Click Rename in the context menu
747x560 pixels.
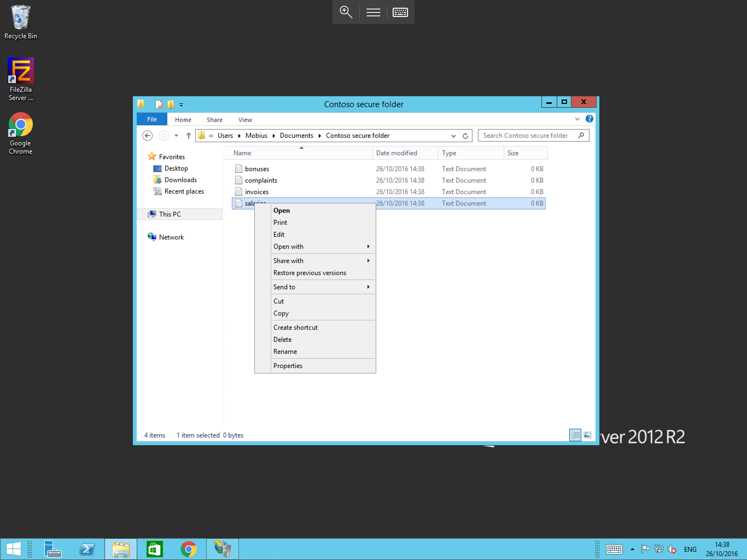click(x=285, y=351)
